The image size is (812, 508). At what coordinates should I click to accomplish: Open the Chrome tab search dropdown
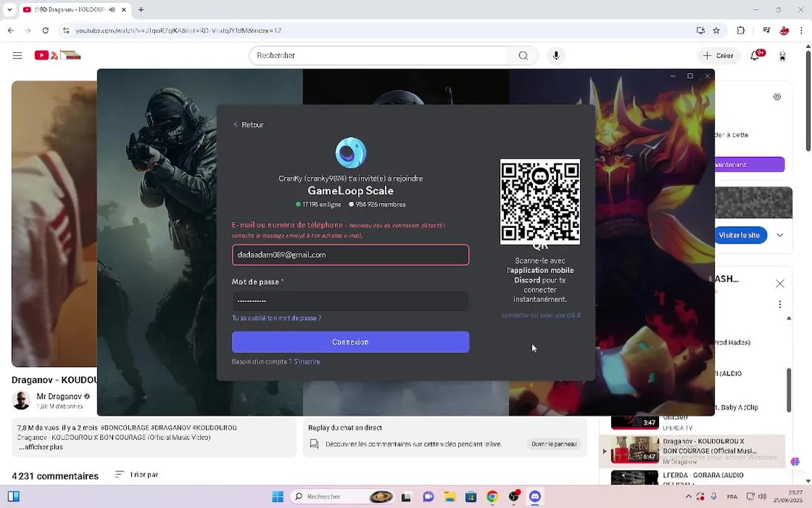(9, 10)
